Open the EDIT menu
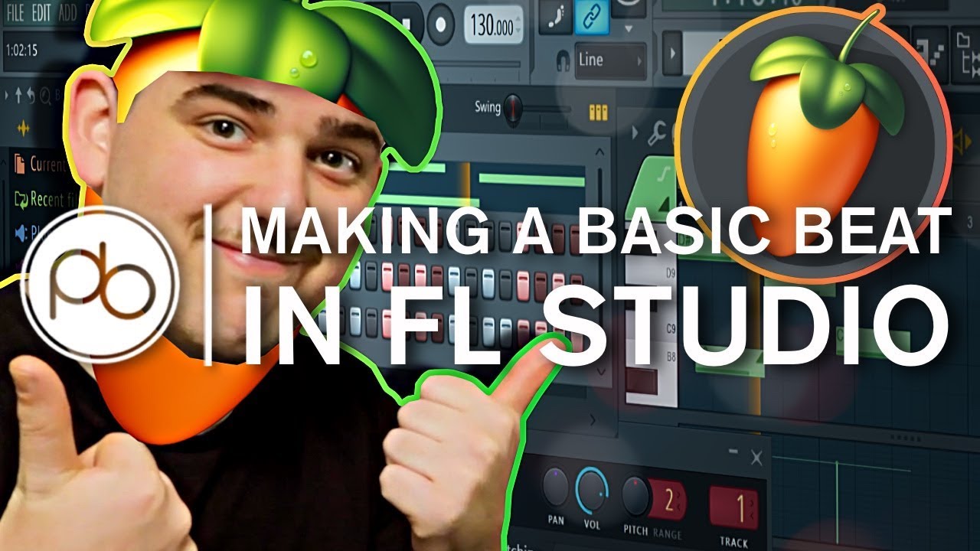 coord(41,13)
